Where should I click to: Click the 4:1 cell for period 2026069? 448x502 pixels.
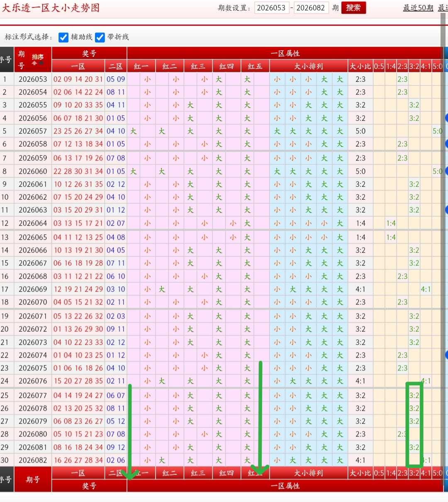[x=426, y=289]
